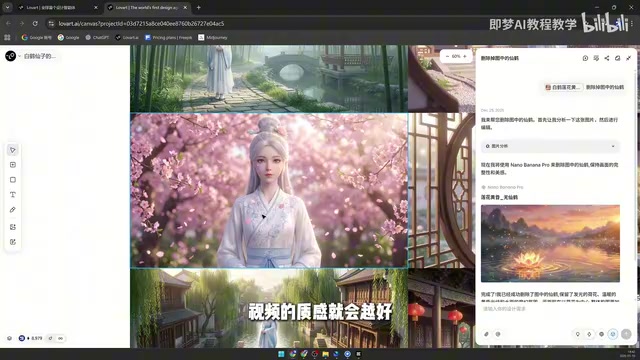
Task: Open the browser apps grid icon
Action: coord(7,37)
